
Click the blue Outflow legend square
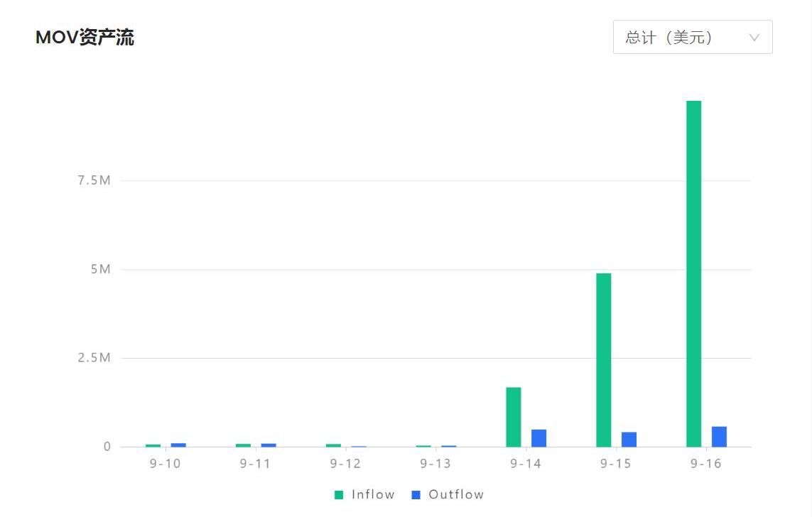[x=416, y=495]
